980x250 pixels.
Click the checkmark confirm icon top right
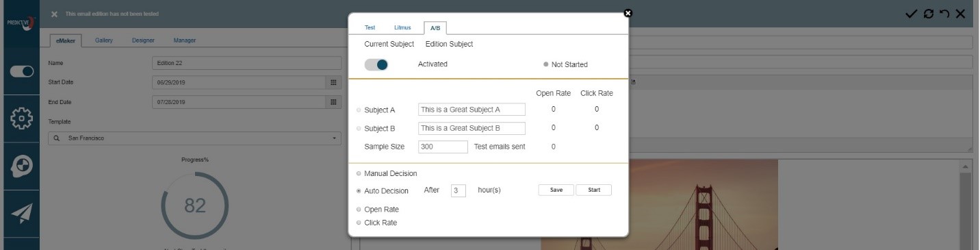911,14
